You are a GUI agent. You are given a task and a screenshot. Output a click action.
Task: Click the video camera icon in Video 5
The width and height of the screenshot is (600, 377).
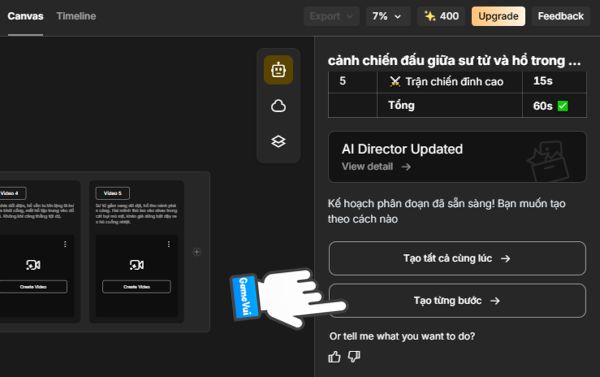click(137, 265)
